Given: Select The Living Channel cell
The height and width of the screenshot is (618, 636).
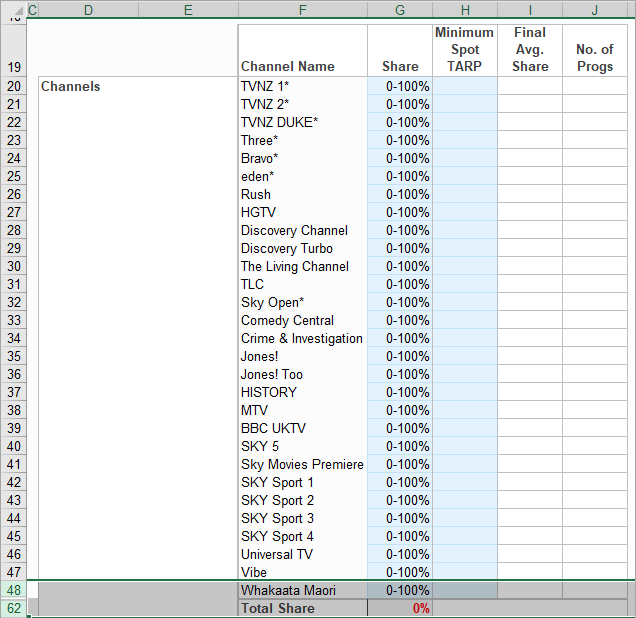Looking at the screenshot, I should (303, 266).
